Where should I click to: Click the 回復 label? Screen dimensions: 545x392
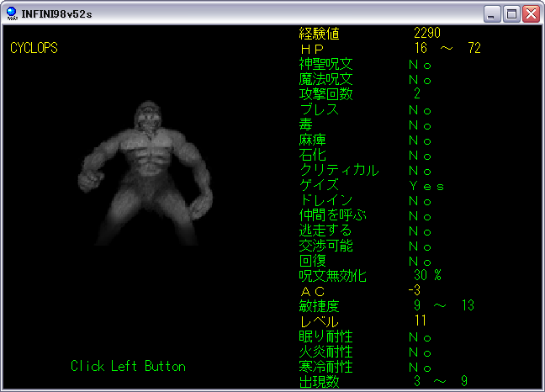click(313, 261)
